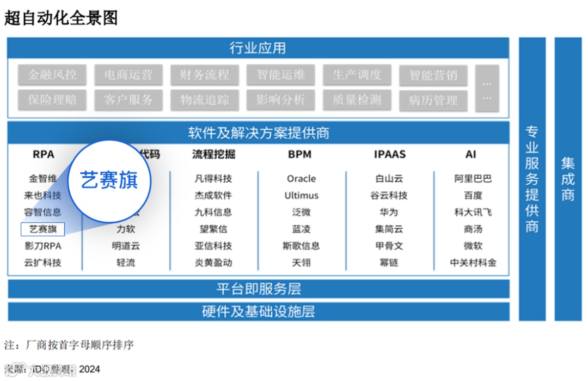Select the vertical 集成商 bar

point(568,179)
